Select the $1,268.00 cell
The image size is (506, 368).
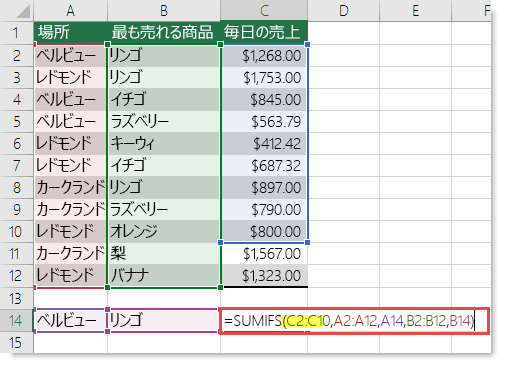point(264,55)
